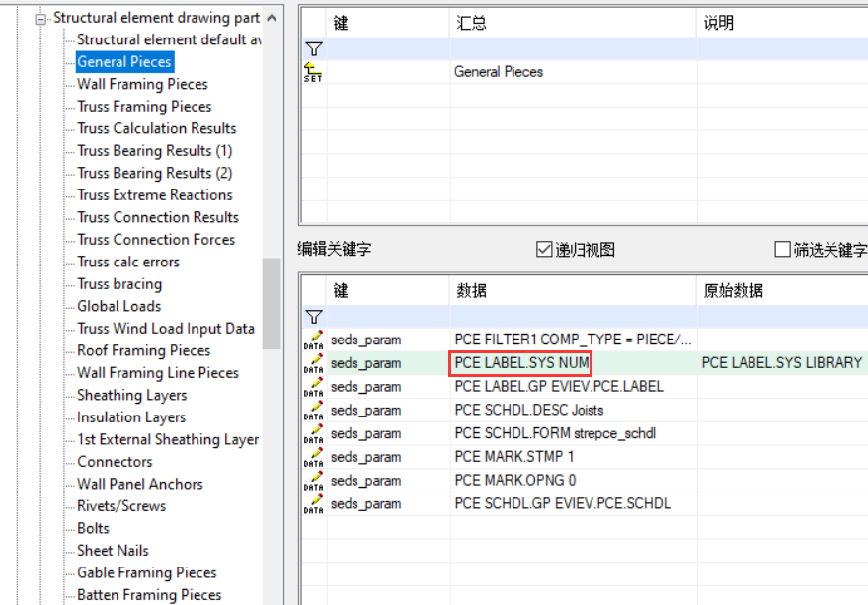Select Truss Connection Results item
This screenshot has width=868, height=605.
[x=158, y=217]
